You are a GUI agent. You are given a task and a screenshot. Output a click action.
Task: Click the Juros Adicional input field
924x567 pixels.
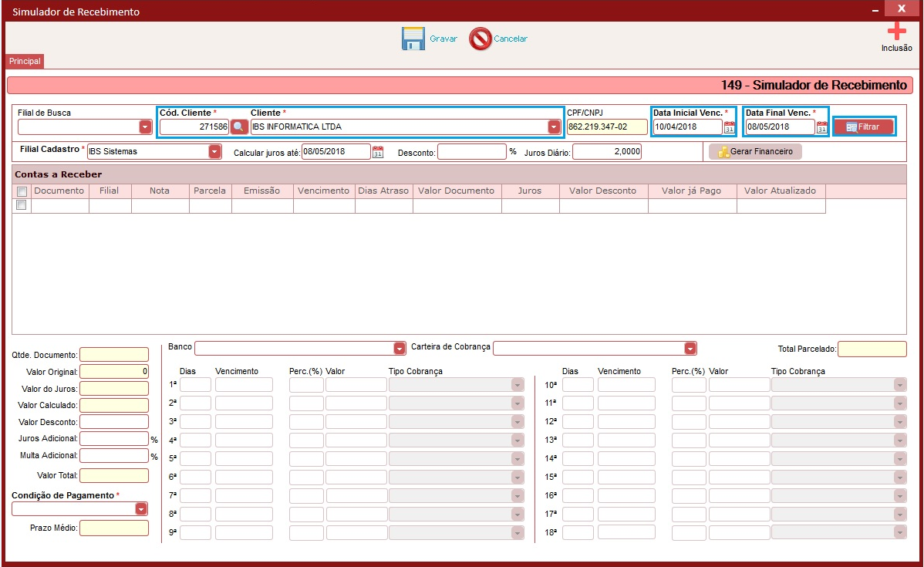[114, 439]
